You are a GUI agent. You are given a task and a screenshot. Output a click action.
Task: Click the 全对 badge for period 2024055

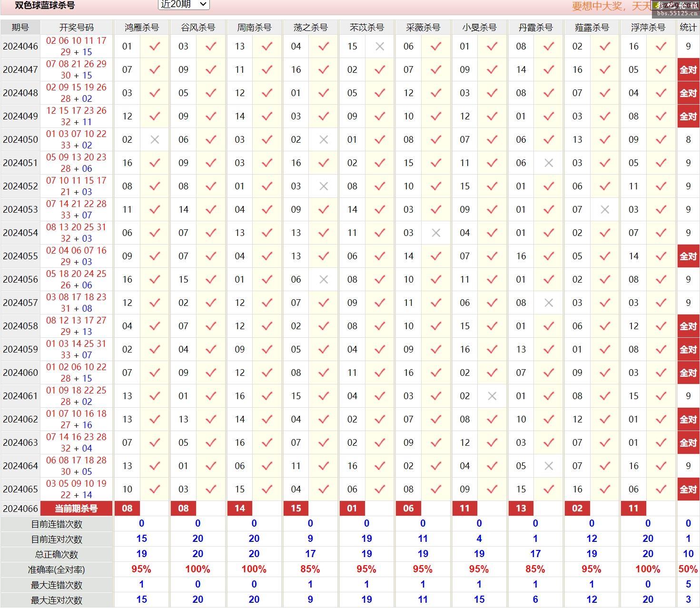pyautogui.click(x=688, y=256)
